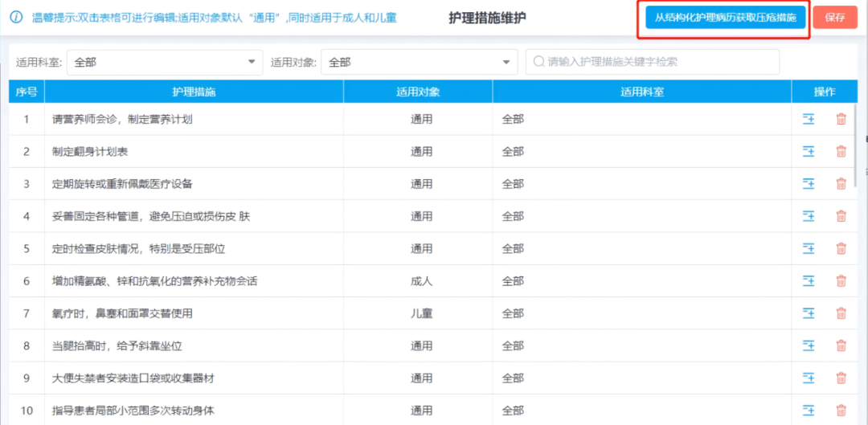The height and width of the screenshot is (425, 868).
Task: Add row below 定时检查皮肤情况 entry
Action: (809, 248)
